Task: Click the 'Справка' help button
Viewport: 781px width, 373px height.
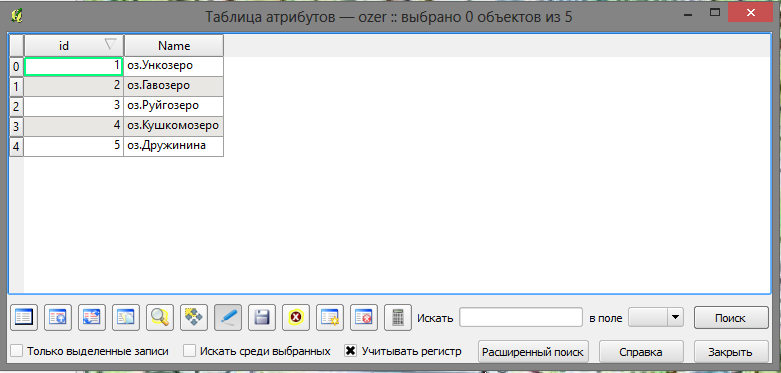Action: 641,352
